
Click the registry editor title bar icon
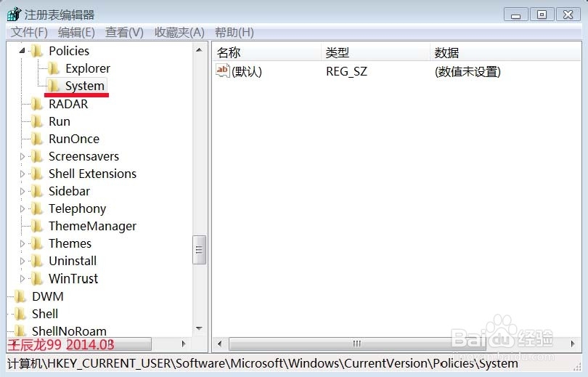pyautogui.click(x=15, y=15)
